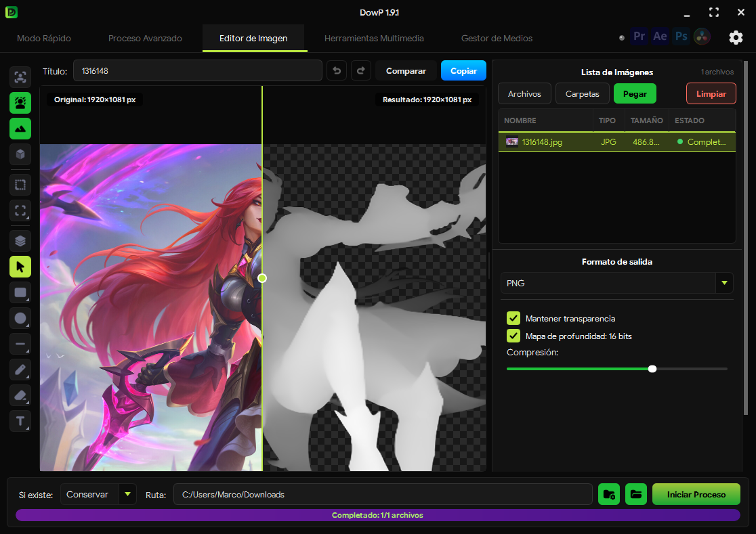Viewport: 756px width, 534px height.
Task: Click the Complet... status cell
Action: coord(702,142)
